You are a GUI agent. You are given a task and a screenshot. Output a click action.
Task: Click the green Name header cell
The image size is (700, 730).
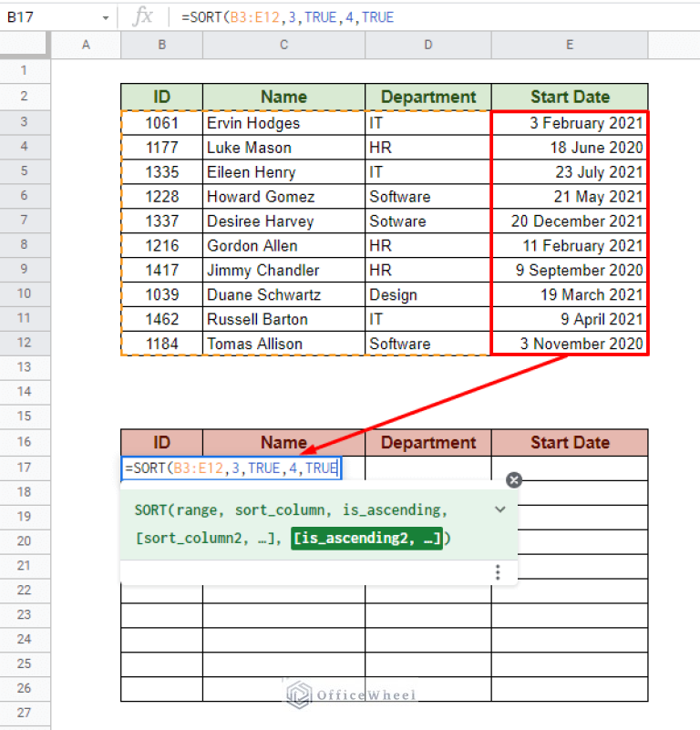pos(283,97)
